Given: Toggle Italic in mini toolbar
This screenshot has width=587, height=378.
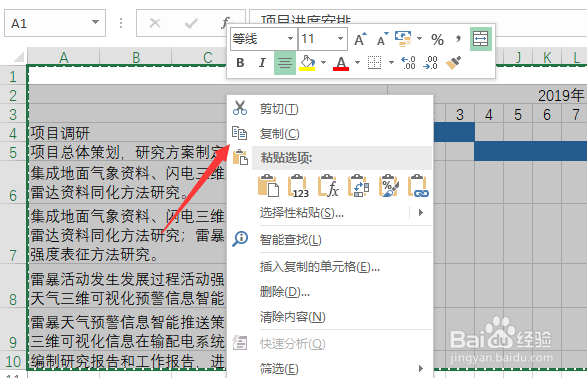Looking at the screenshot, I should click(x=262, y=63).
